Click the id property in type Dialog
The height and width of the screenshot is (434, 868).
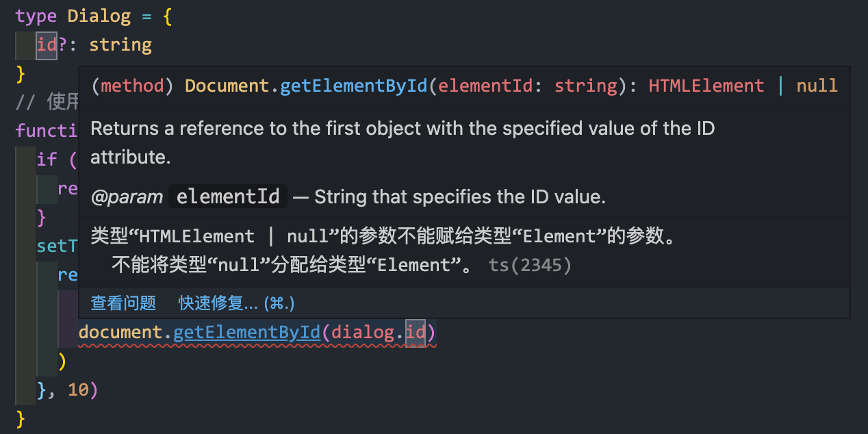47,45
